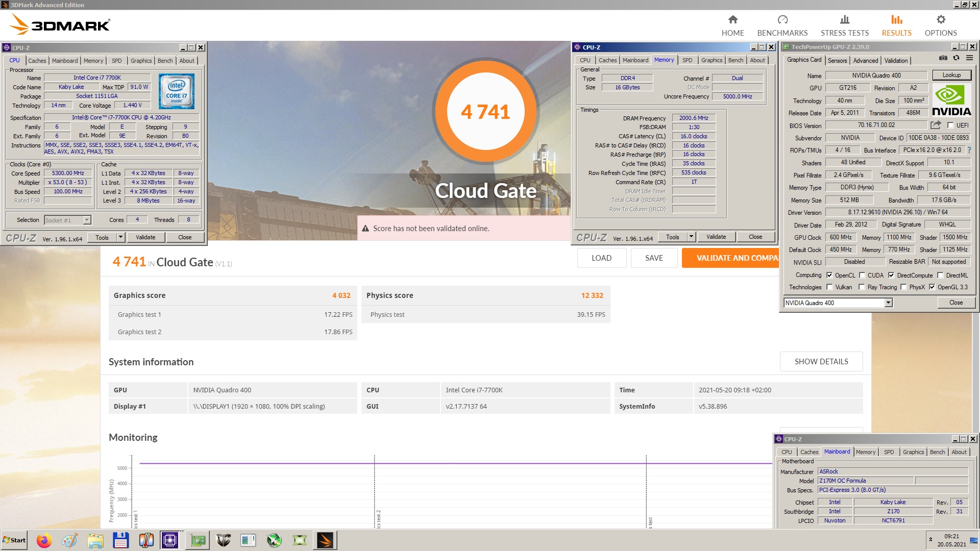Open the thermometer taskbar icon
Image resolution: width=980 pixels, height=551 pixels.
click(146, 540)
